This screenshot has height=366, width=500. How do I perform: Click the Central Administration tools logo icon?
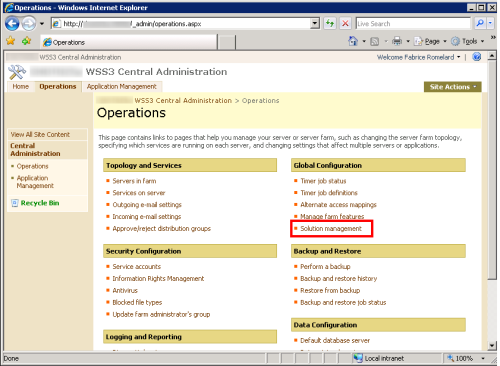pos(17,72)
